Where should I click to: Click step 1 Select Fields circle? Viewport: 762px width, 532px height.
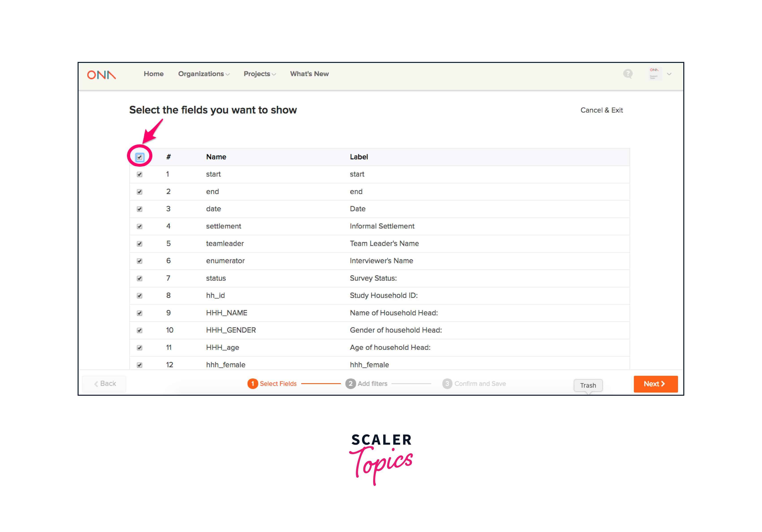[253, 384]
